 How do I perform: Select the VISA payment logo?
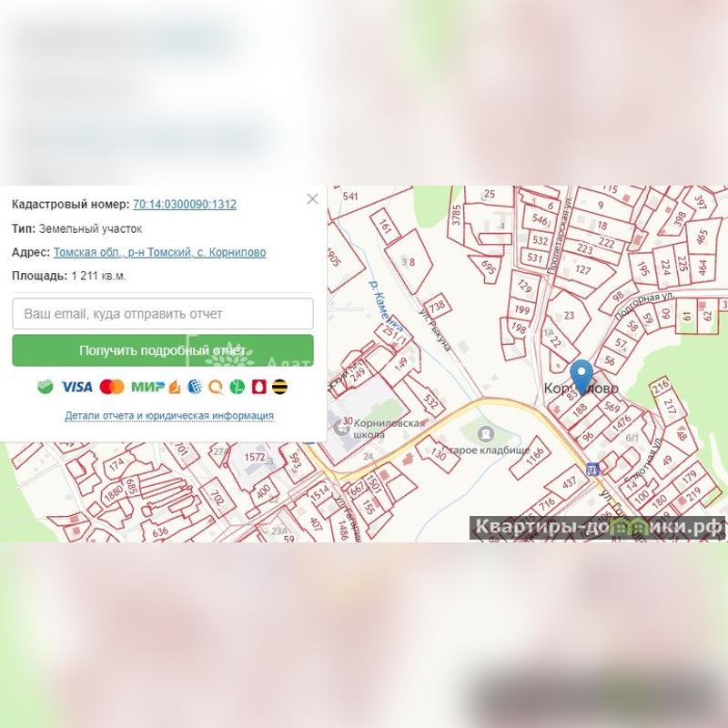76,387
